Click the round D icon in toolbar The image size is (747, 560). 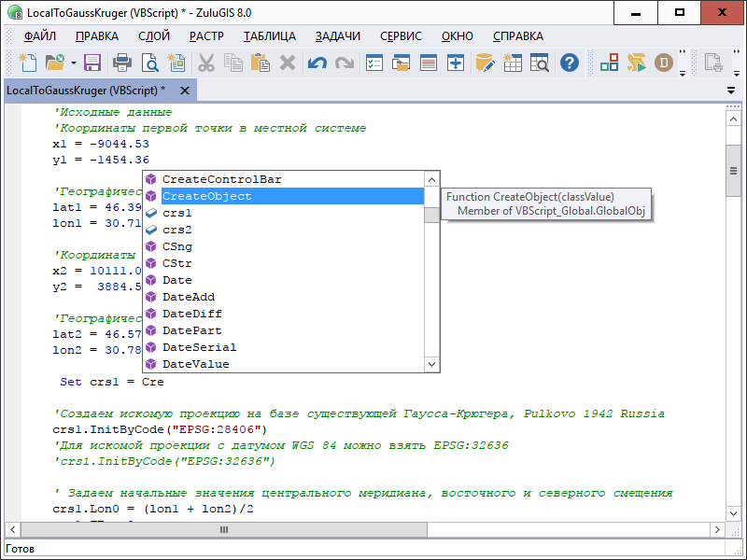click(x=664, y=63)
